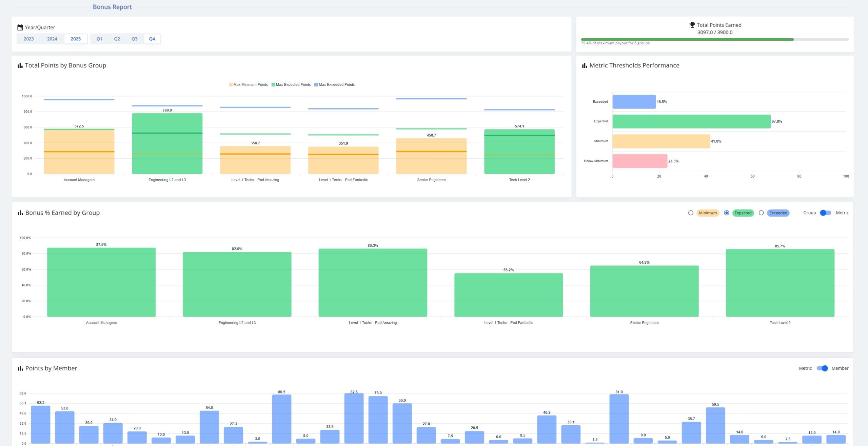Choose the Q1 quarter button

(x=99, y=39)
